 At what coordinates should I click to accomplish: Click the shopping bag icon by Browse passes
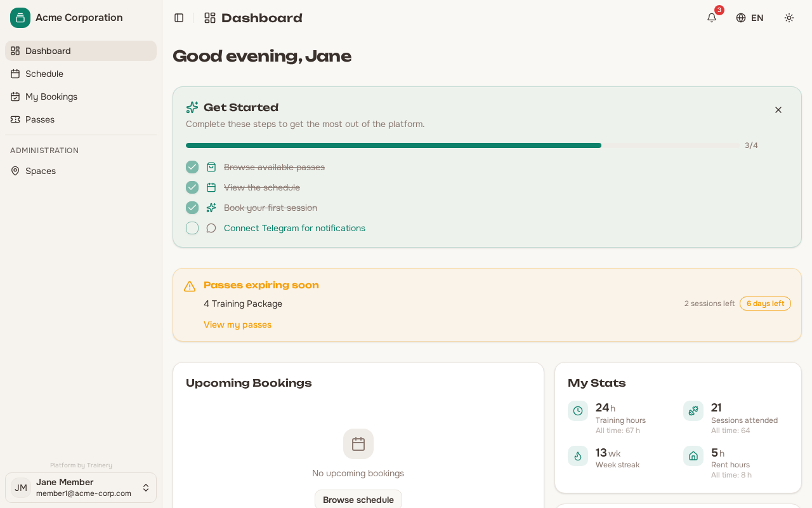click(211, 167)
